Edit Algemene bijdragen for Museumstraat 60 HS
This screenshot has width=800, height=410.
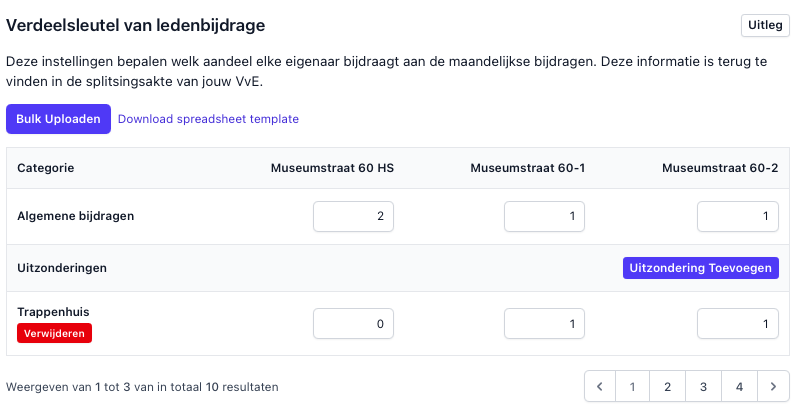(353, 216)
